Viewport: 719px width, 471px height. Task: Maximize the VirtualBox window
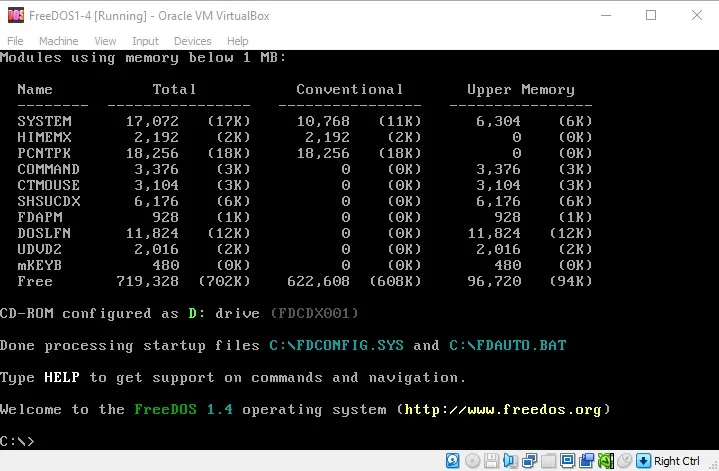(x=651, y=15)
